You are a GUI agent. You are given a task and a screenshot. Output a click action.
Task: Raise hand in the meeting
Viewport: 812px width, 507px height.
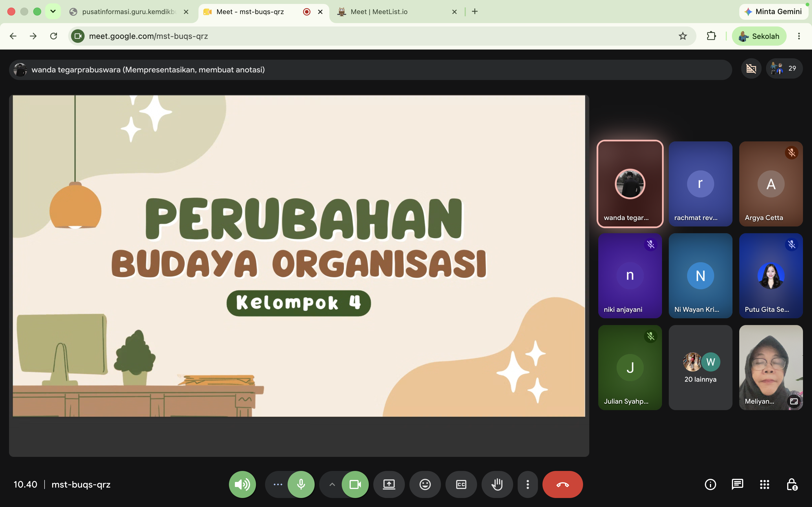coord(497,484)
